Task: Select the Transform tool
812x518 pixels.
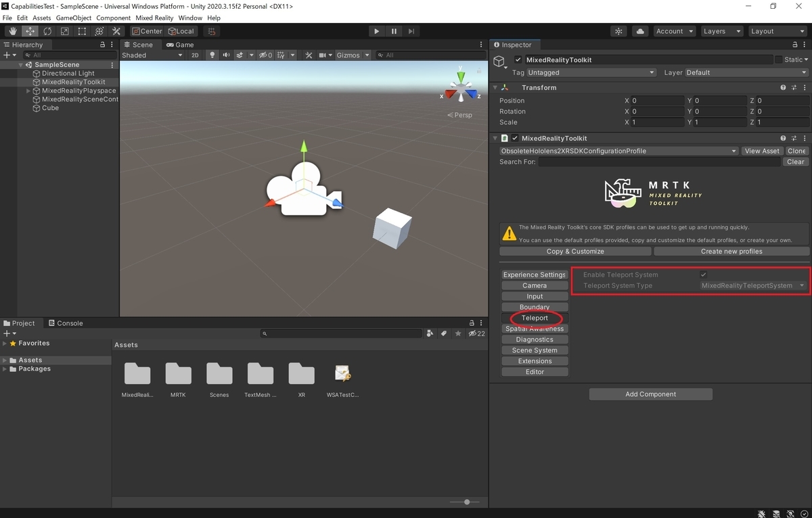Action: [x=99, y=31]
